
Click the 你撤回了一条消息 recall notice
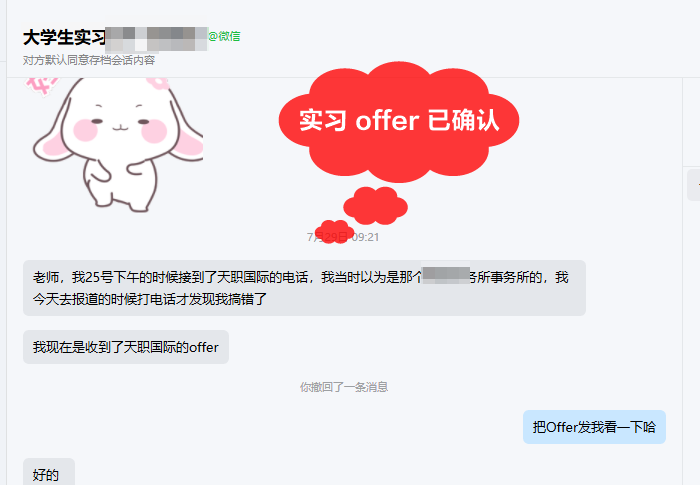[344, 387]
